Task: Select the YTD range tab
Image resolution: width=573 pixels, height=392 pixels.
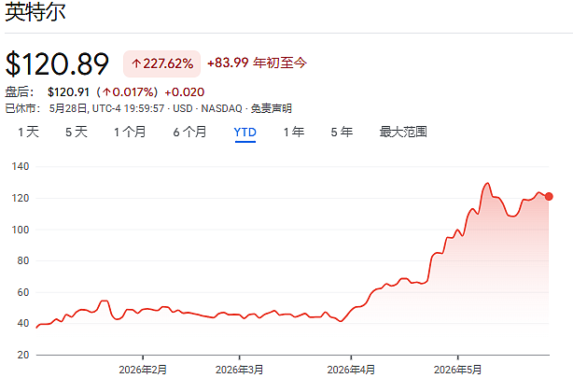Action: 245,132
